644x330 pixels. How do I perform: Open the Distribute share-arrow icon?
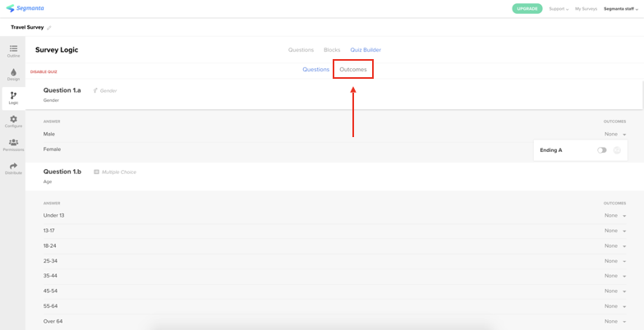tap(13, 166)
